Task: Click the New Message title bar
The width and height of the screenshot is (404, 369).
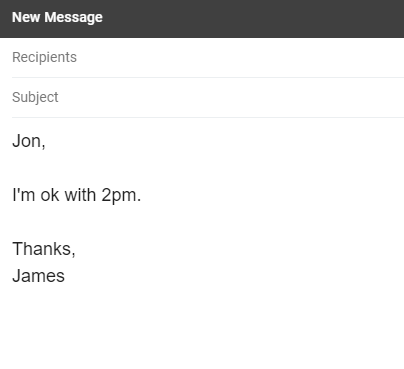Action: coord(202,19)
